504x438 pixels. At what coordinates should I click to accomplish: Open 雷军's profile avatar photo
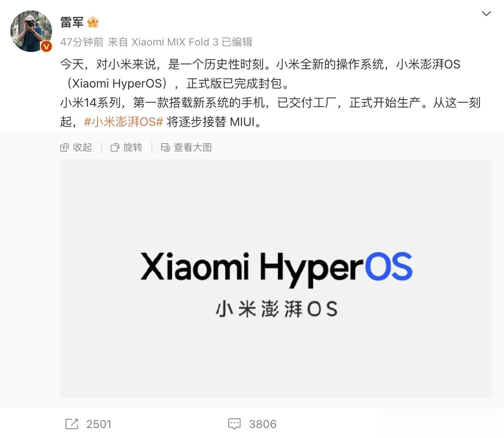pyautogui.click(x=31, y=31)
